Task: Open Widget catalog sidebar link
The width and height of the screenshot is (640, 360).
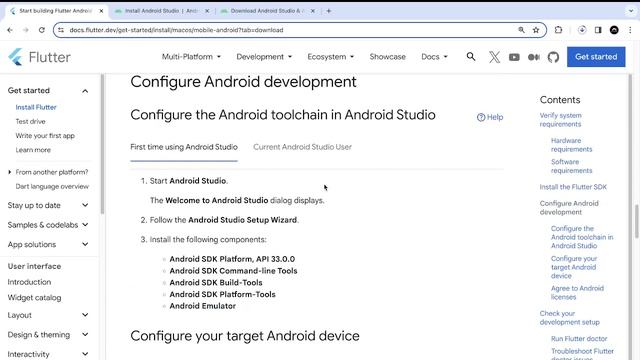Action: click(34, 298)
